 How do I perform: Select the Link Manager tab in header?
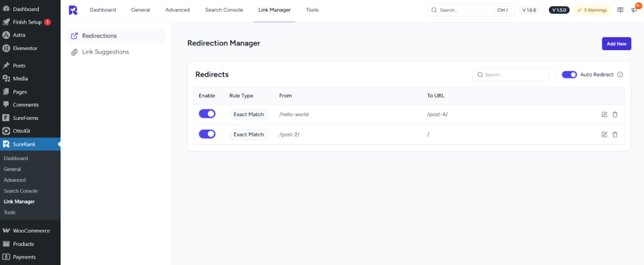coord(274,10)
